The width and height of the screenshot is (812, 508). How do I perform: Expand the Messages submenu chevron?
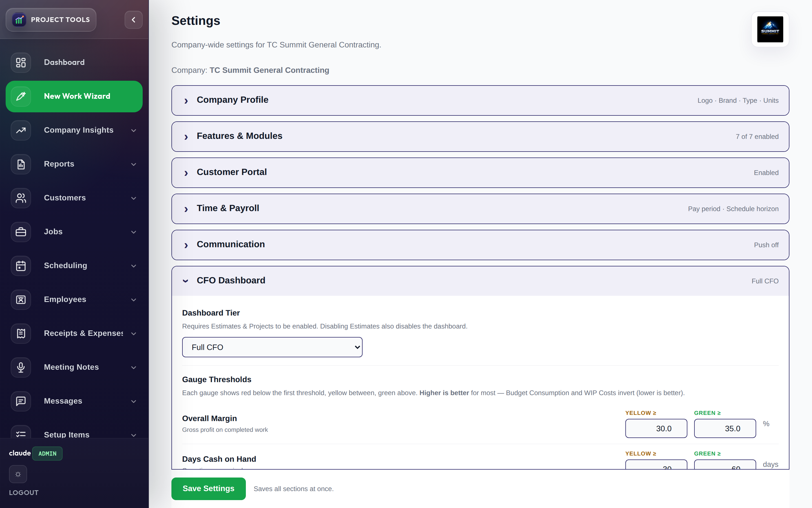[x=134, y=402]
